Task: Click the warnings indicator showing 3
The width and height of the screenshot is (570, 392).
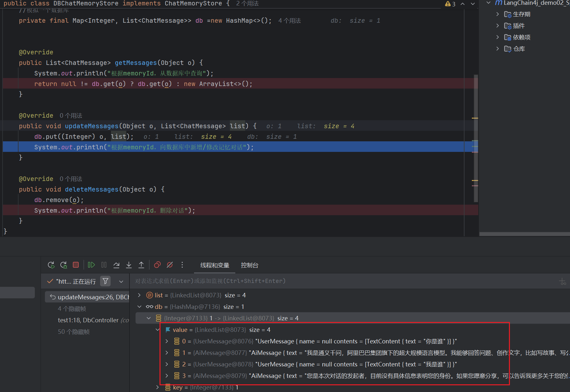Action: (x=450, y=4)
